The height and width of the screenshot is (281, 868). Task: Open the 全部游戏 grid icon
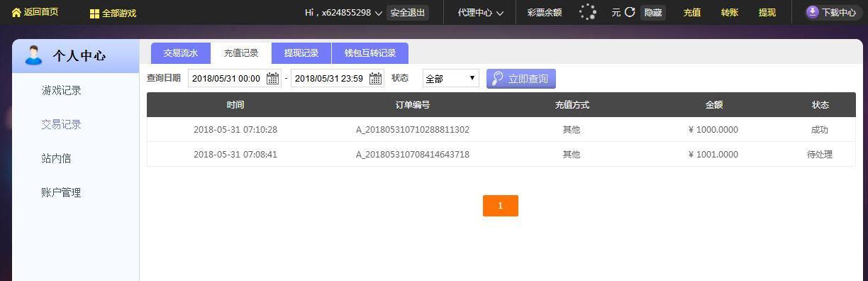pyautogui.click(x=94, y=13)
